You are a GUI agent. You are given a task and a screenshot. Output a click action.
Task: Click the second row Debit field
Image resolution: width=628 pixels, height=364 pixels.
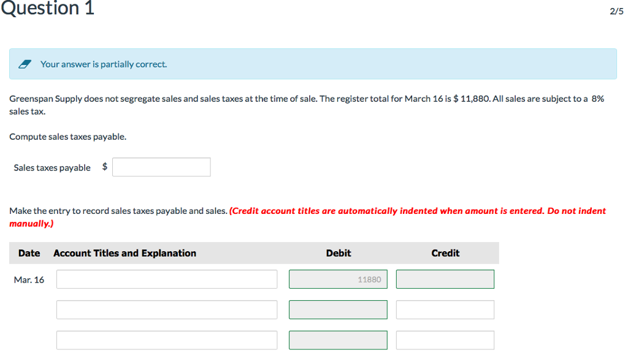tap(338, 309)
